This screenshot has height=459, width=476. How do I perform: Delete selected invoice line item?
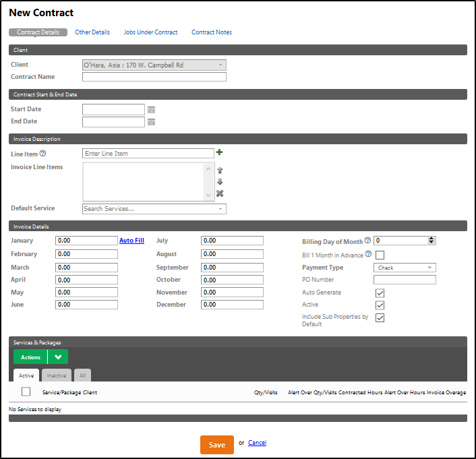click(x=220, y=193)
